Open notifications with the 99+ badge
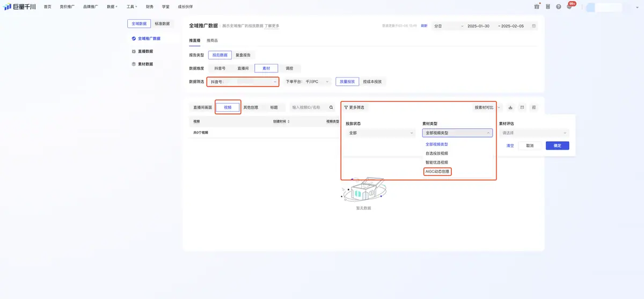This screenshot has width=644, height=299. click(x=569, y=6)
